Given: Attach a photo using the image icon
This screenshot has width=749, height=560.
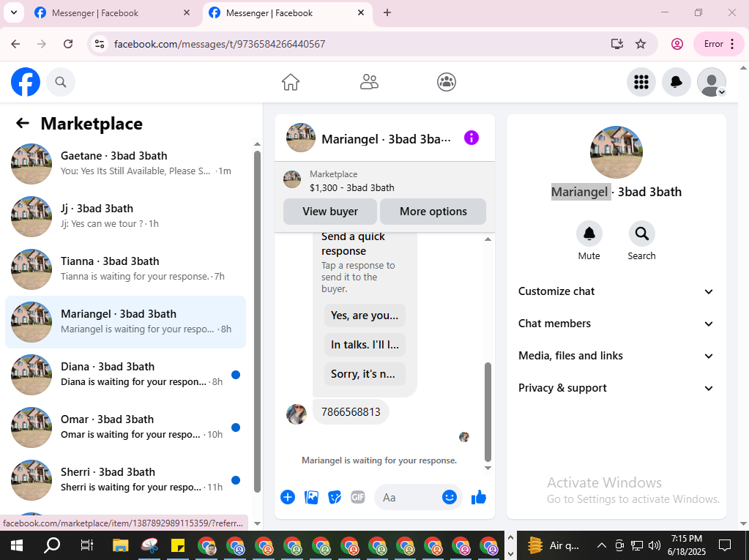Looking at the screenshot, I should click(x=311, y=498).
